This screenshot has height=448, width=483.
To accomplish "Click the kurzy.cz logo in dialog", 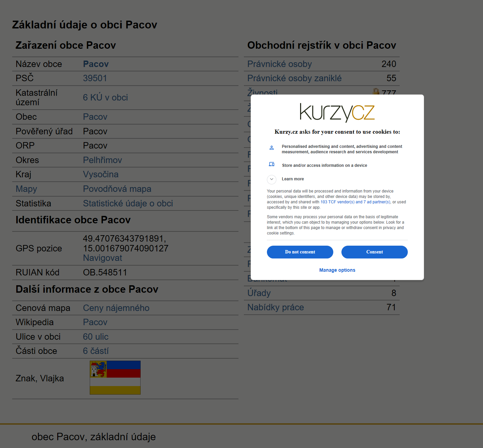I will [337, 112].
